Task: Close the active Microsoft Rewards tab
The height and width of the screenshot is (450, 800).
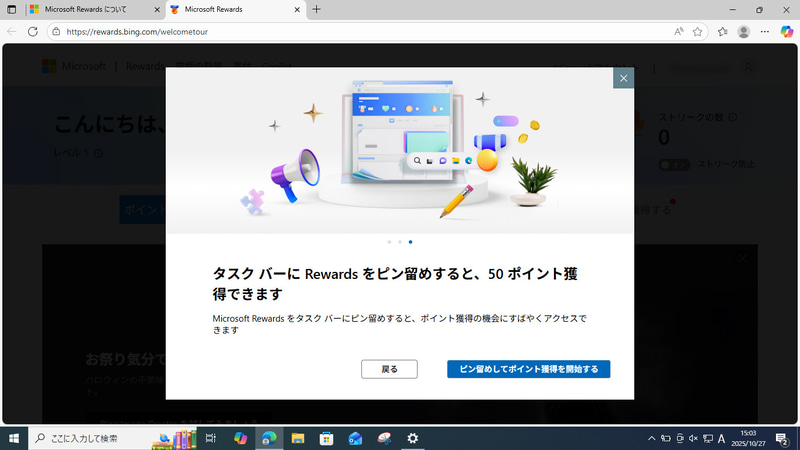Action: coord(297,9)
